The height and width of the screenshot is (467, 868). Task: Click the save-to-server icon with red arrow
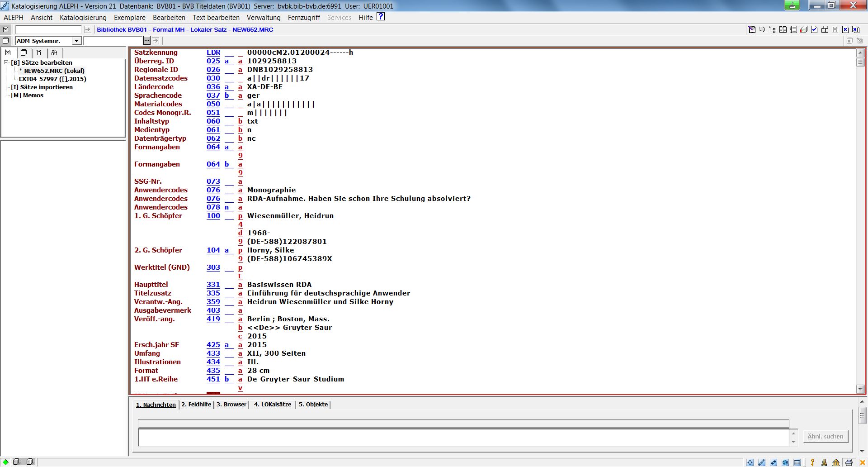point(804,29)
